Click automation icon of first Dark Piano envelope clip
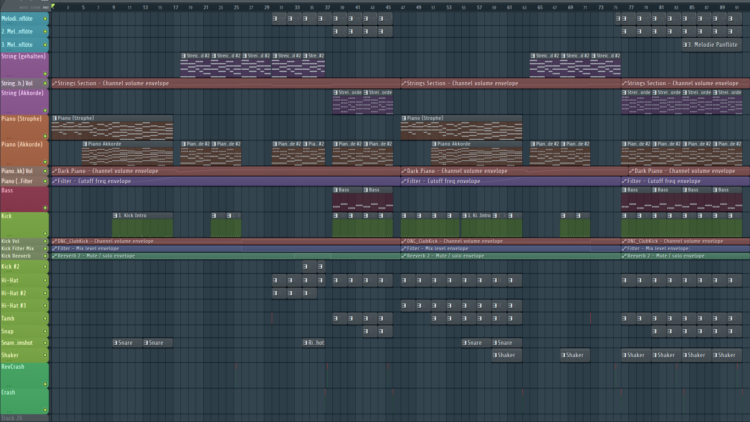 click(55, 171)
